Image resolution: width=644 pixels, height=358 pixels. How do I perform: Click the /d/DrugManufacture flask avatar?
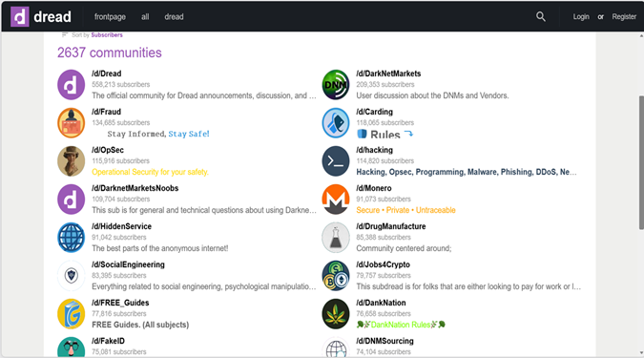tap(336, 238)
